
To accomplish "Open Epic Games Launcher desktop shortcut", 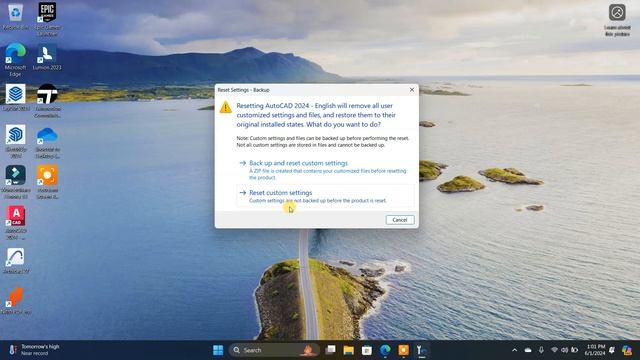I will (47, 19).
